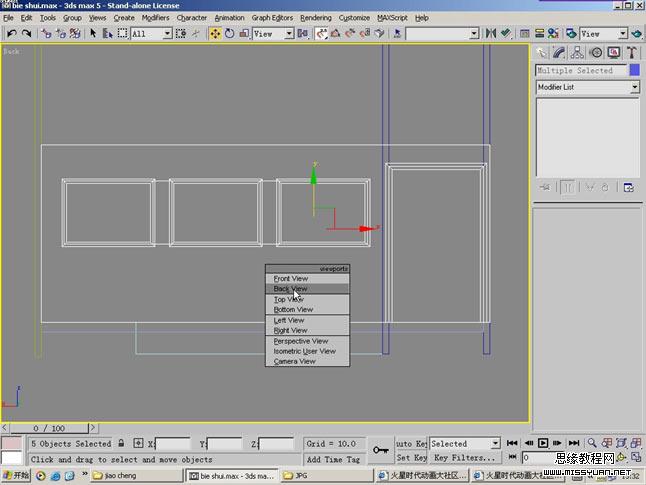646x485 pixels.
Task: Click the Redo arrow icon
Action: [26, 33]
